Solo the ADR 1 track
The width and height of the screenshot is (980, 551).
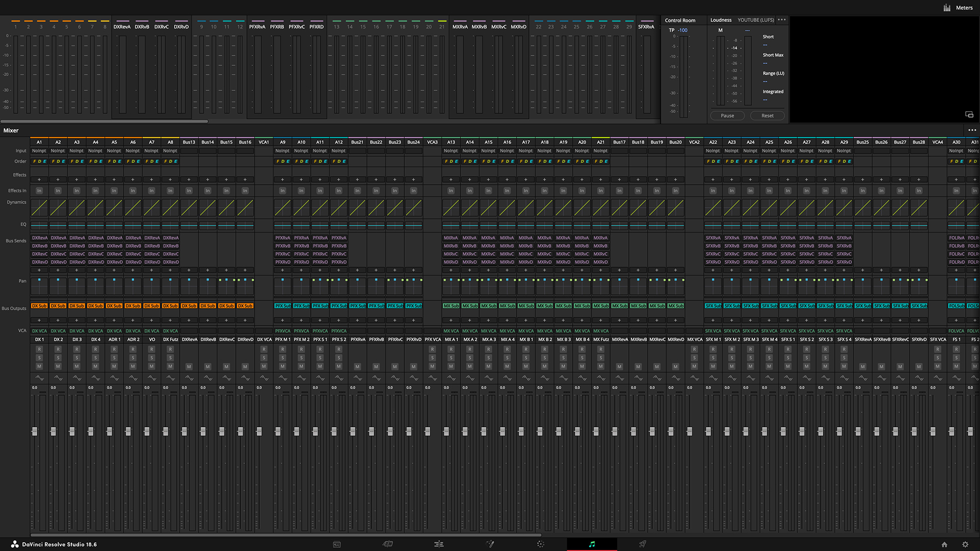pos(114,358)
